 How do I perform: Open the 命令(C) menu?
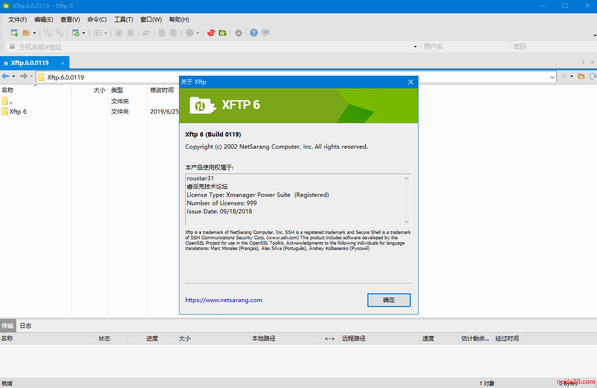pyautogui.click(x=97, y=19)
